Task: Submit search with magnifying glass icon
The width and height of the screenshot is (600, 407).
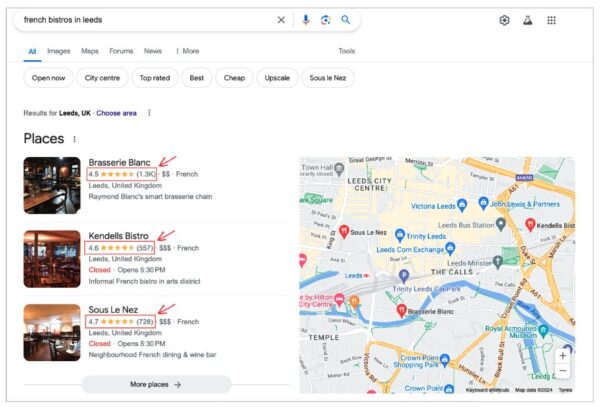Action: pos(346,20)
